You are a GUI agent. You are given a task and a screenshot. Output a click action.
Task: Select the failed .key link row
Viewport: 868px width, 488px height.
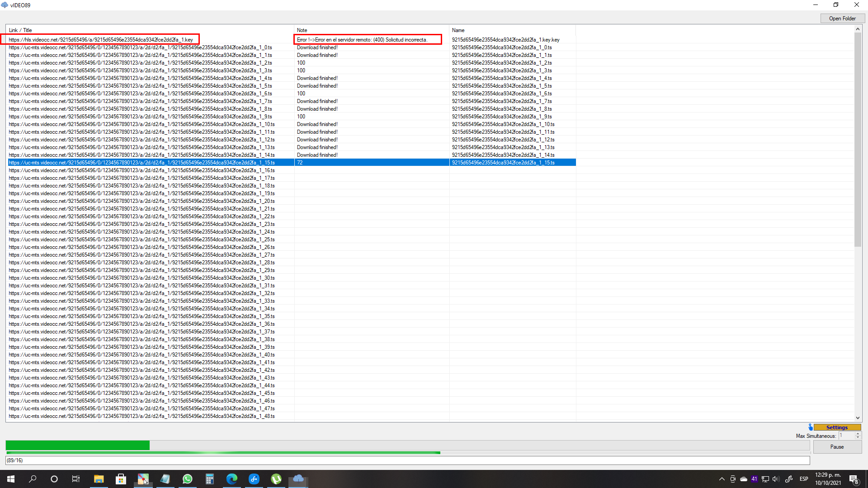click(101, 40)
